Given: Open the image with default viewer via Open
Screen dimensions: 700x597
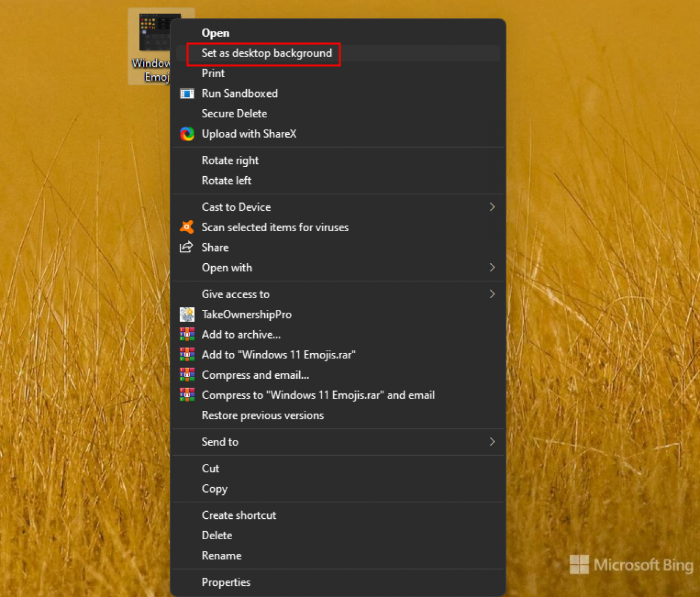Looking at the screenshot, I should [215, 33].
